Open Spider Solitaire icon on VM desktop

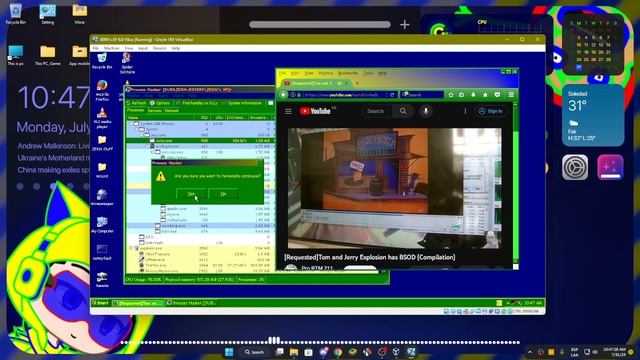(x=127, y=62)
